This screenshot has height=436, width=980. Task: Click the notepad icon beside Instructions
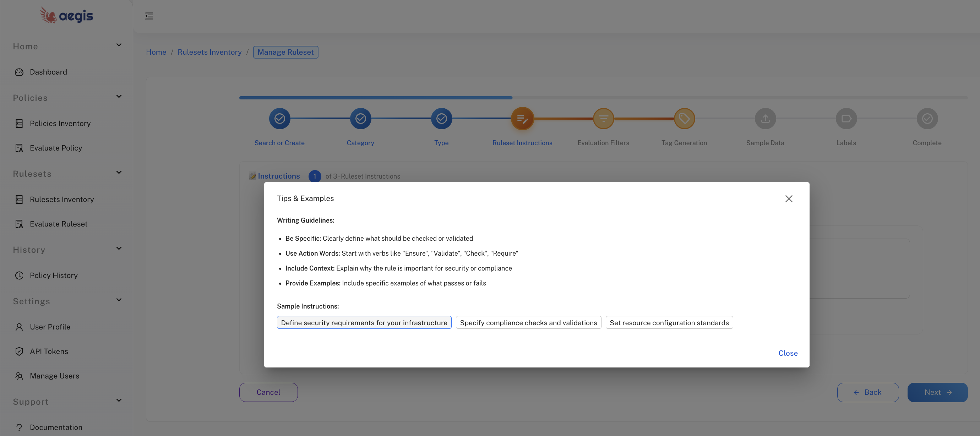(x=252, y=176)
